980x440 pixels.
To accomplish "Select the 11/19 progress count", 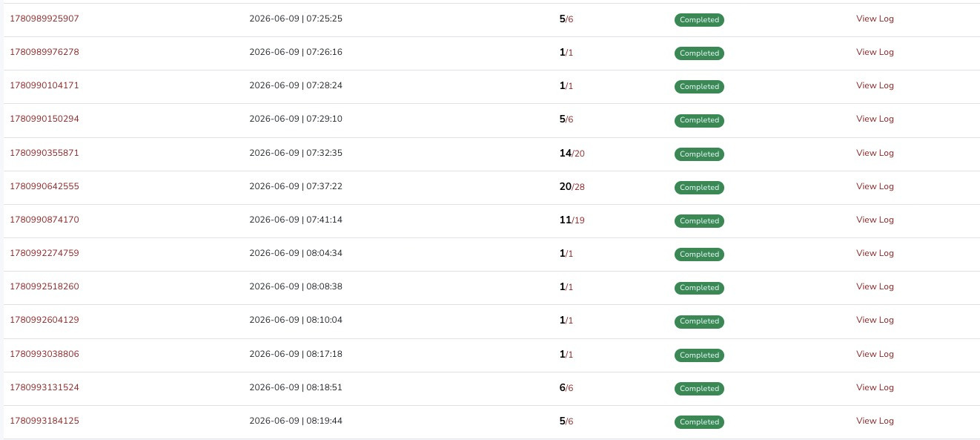I will coord(572,220).
